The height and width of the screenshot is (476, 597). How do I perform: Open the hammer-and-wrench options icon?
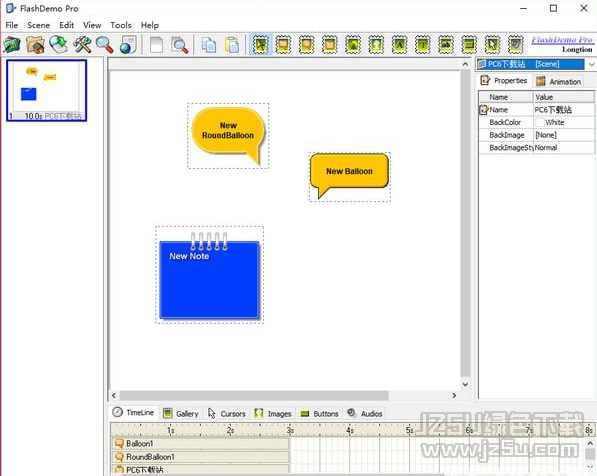[82, 45]
